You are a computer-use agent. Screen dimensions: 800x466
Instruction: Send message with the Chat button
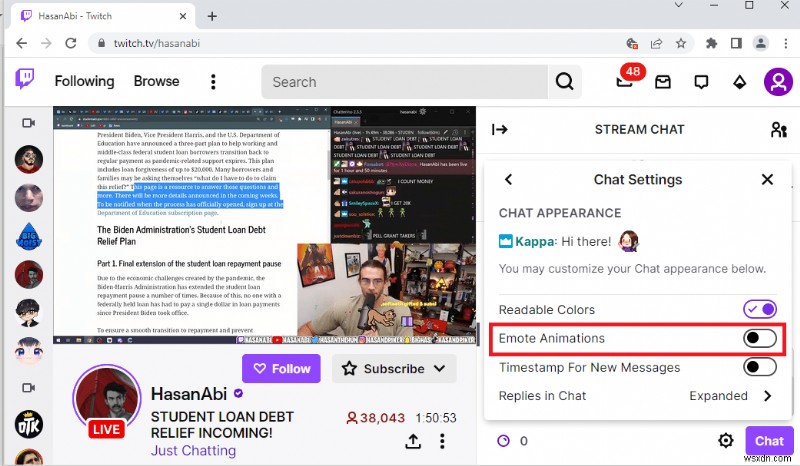point(769,440)
